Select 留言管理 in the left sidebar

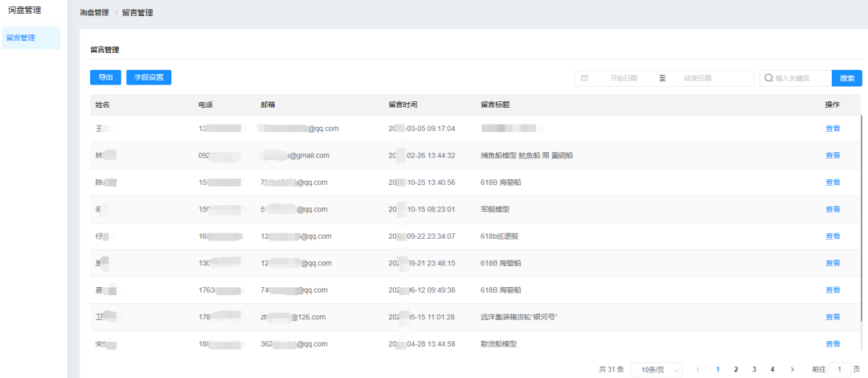pyautogui.click(x=31, y=38)
